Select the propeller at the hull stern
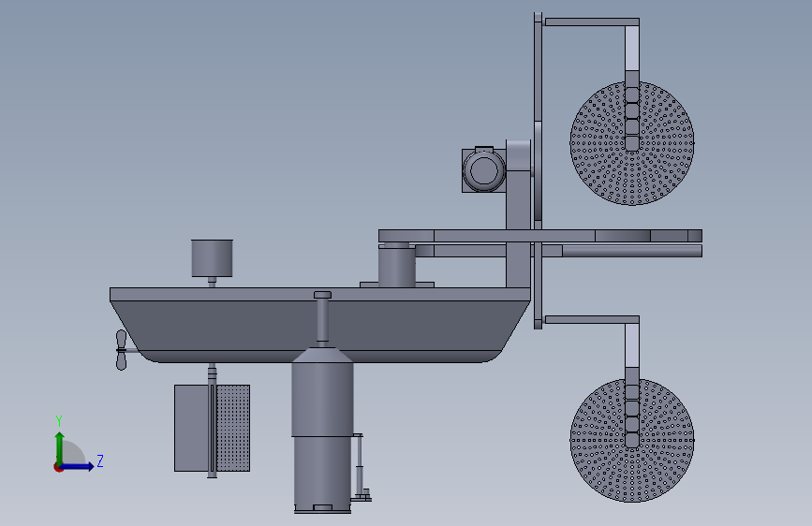 click(x=121, y=350)
